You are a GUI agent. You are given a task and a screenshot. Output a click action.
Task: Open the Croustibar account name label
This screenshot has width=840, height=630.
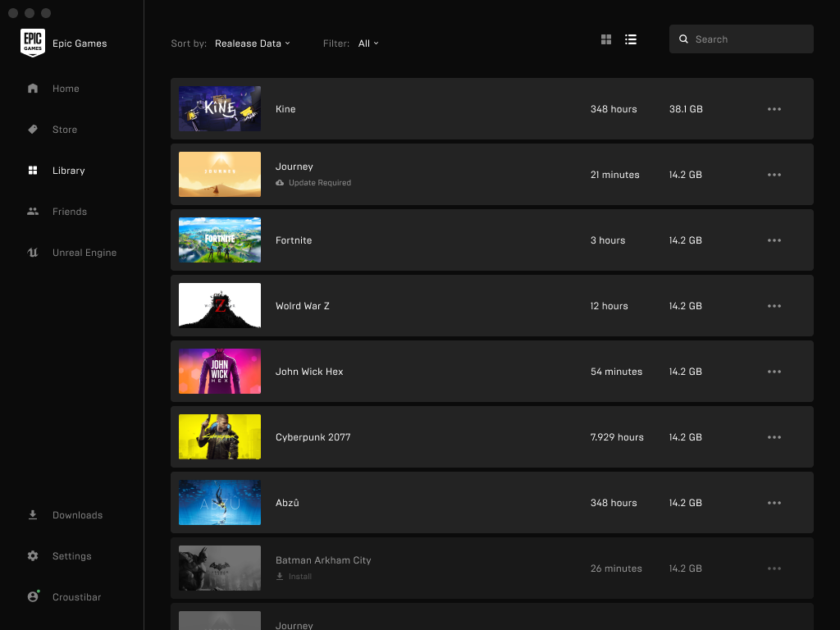point(76,597)
